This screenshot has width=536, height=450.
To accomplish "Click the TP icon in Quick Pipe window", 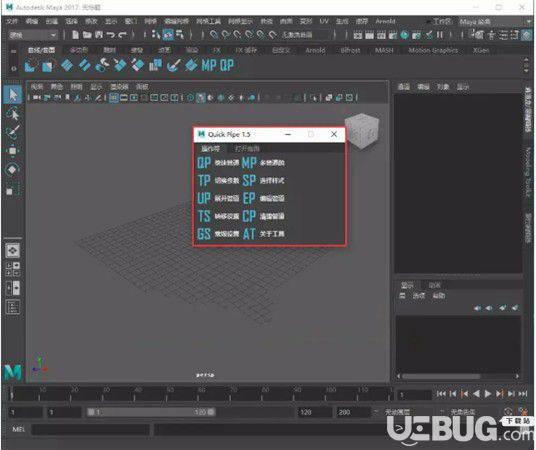I will [204, 180].
